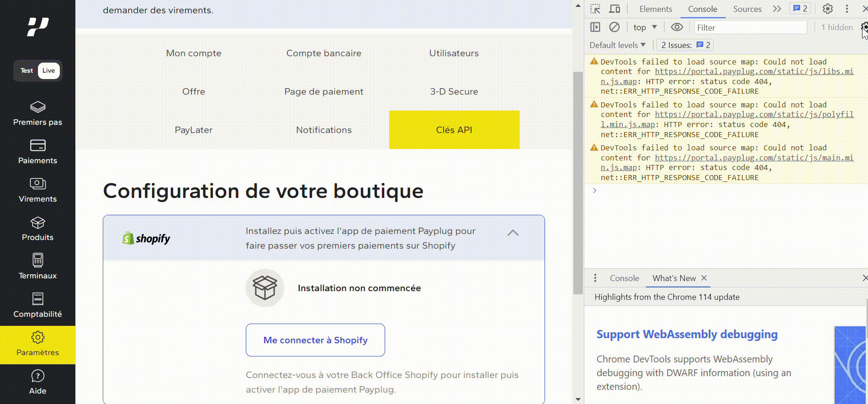The image size is (868, 404).
Task: Open Premiers pas in sidebar
Action: 37,114
